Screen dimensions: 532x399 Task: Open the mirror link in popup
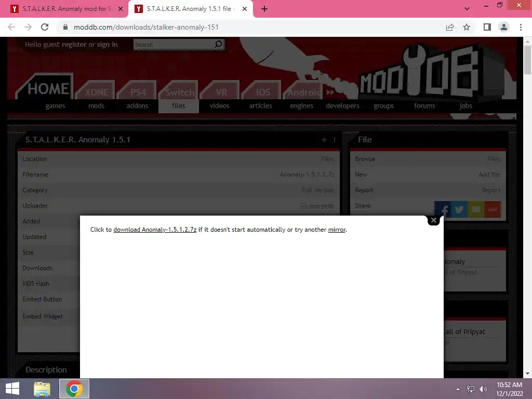pyautogui.click(x=337, y=230)
